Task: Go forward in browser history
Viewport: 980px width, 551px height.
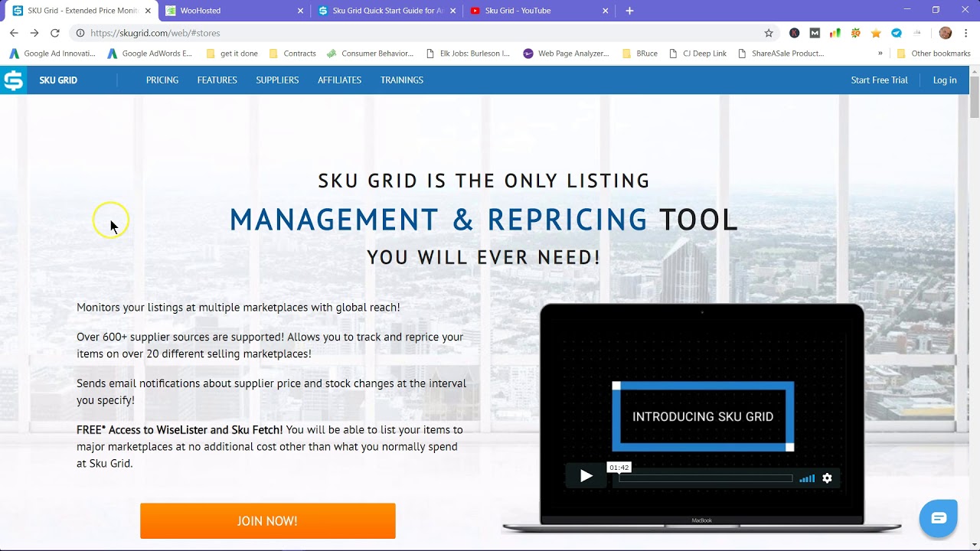Action: tap(34, 33)
